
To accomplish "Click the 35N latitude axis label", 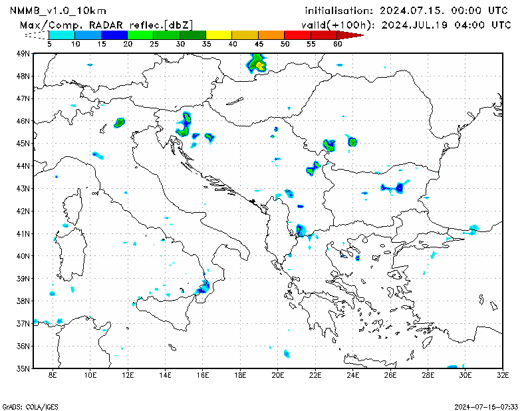I will click(23, 368).
